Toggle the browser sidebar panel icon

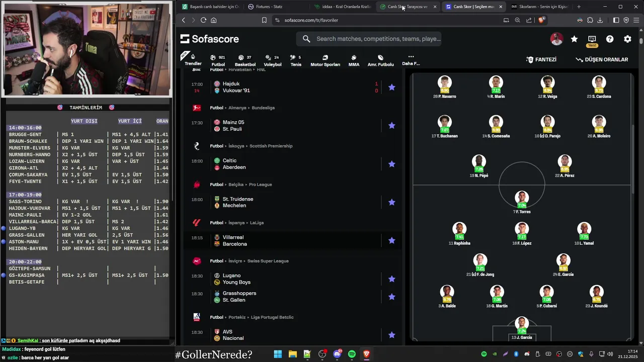[616, 20]
